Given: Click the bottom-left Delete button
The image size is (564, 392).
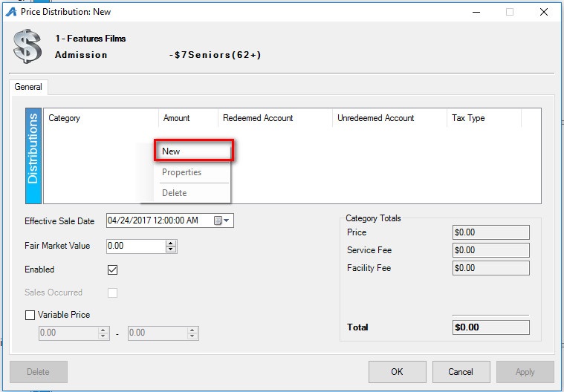Looking at the screenshot, I should click(39, 372).
